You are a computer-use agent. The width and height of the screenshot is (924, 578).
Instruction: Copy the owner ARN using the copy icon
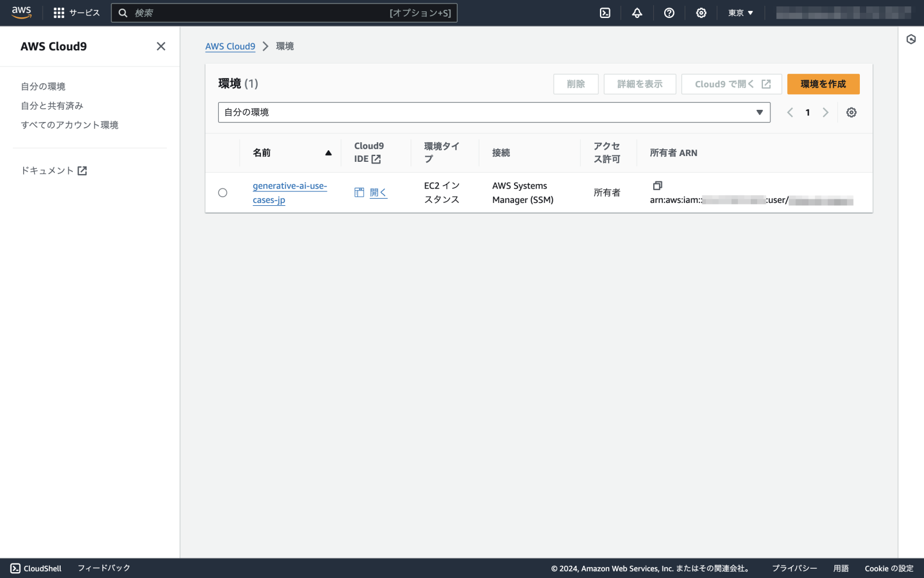(657, 186)
